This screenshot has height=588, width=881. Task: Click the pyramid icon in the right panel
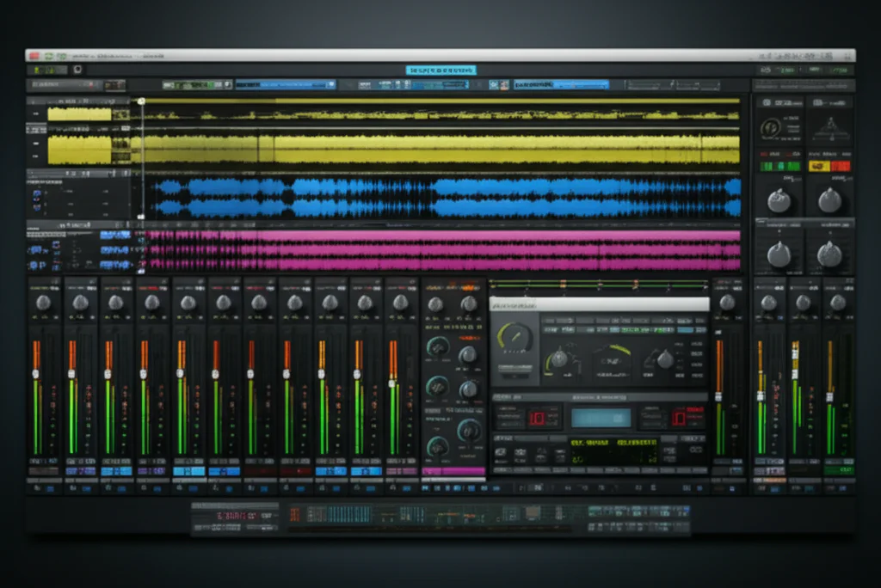tap(830, 129)
